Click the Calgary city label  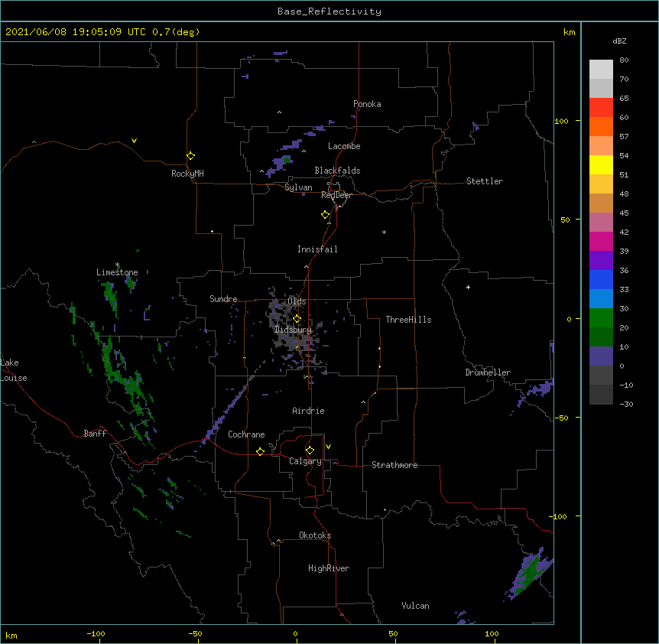305,461
